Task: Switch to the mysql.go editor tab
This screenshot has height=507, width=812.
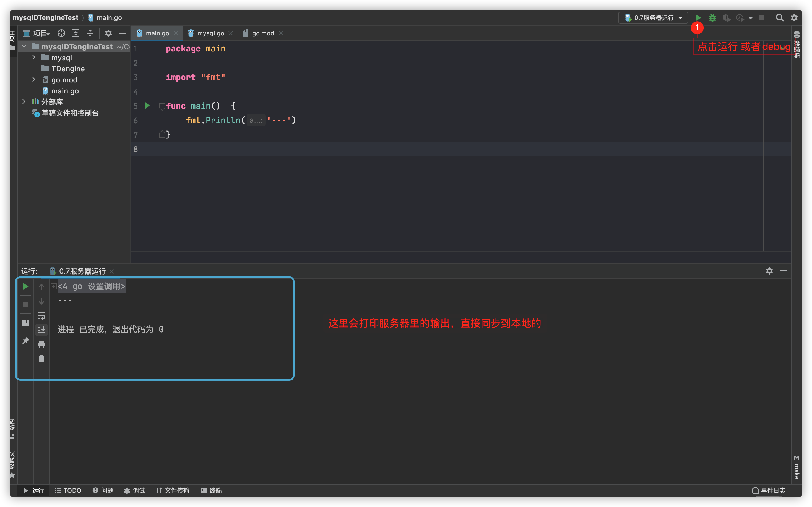Action: point(210,33)
